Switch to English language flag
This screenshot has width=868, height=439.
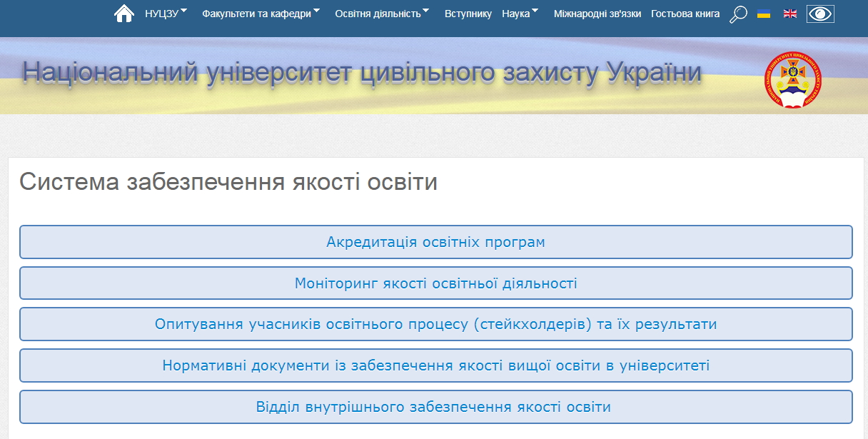coord(790,14)
